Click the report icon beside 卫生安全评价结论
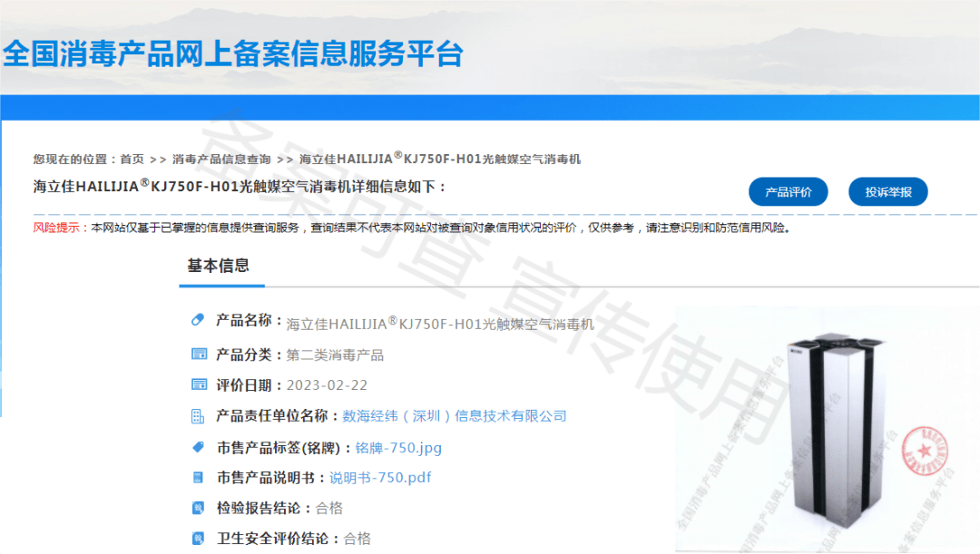 pos(198,538)
